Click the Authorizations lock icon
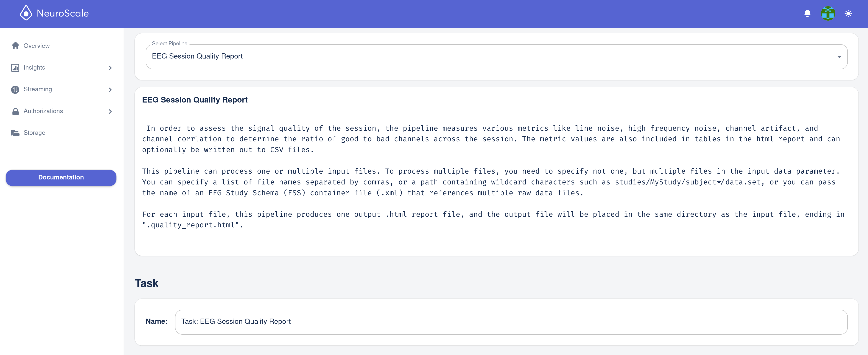Viewport: 868px width, 355px height. [15, 111]
